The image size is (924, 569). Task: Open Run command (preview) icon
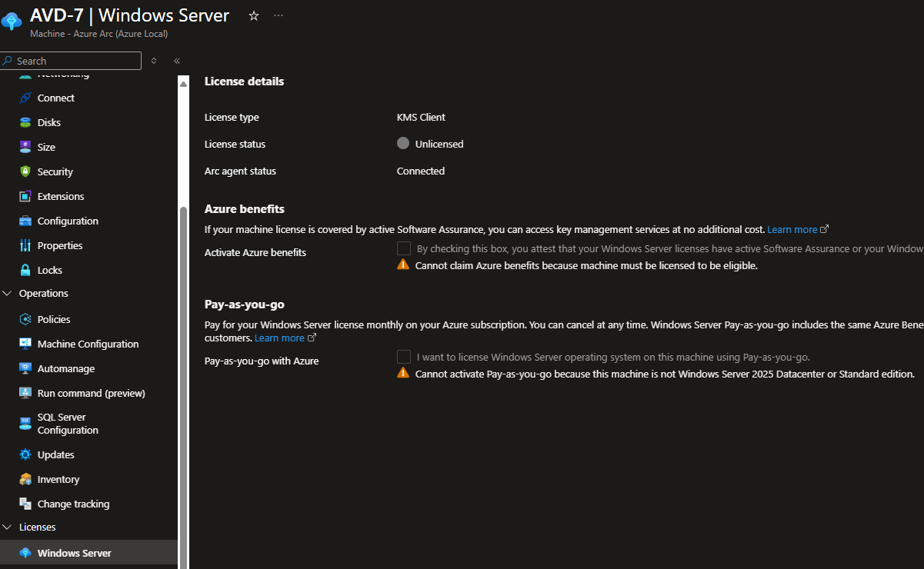25,393
